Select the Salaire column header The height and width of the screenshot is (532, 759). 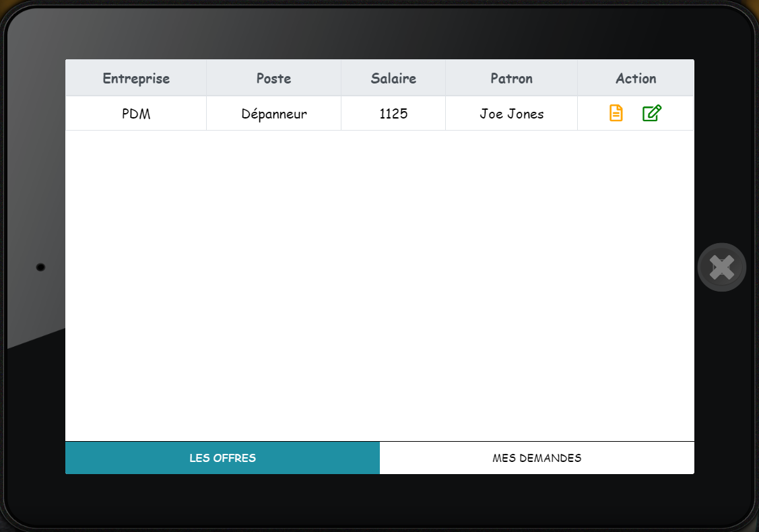coord(393,78)
